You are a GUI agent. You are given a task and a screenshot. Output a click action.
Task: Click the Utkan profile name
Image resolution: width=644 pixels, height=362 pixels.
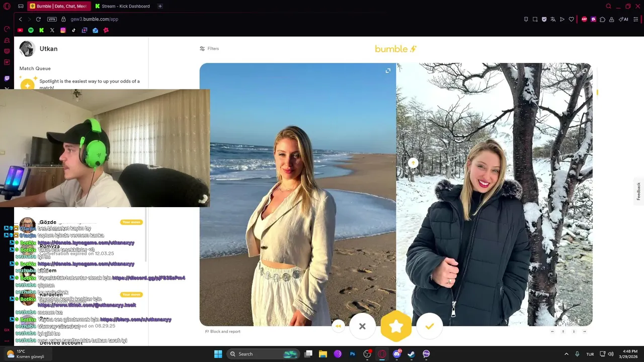[x=49, y=49]
